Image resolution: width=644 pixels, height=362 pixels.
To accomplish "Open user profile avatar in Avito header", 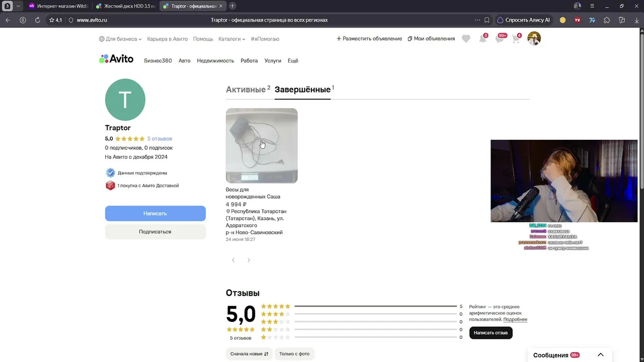I will 534,39.
